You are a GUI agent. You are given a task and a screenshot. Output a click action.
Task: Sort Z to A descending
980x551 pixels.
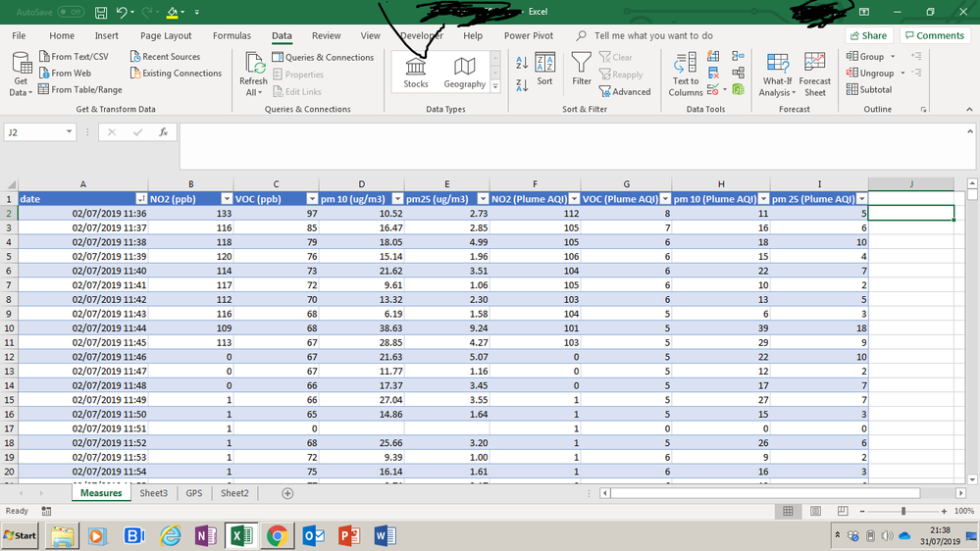[522, 85]
